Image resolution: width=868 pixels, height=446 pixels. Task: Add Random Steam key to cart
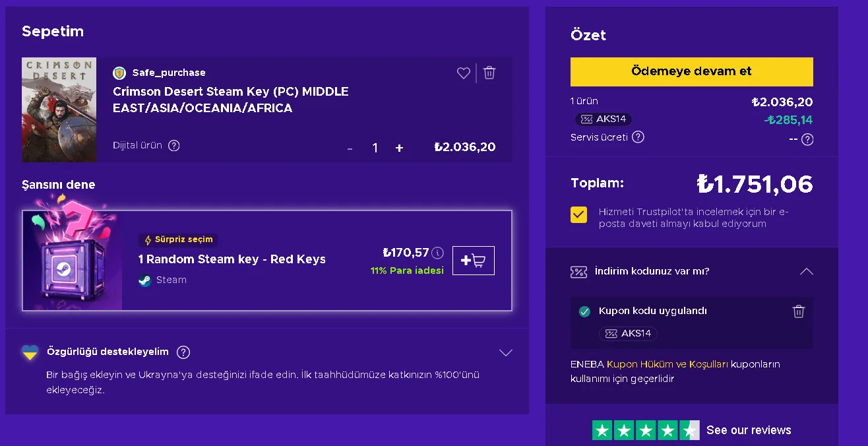pyautogui.click(x=473, y=261)
